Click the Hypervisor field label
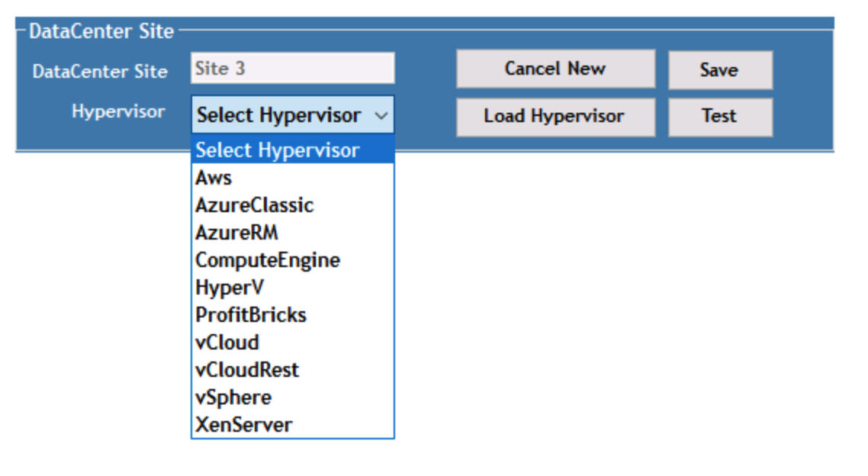The image size is (868, 476). pyautogui.click(x=118, y=111)
